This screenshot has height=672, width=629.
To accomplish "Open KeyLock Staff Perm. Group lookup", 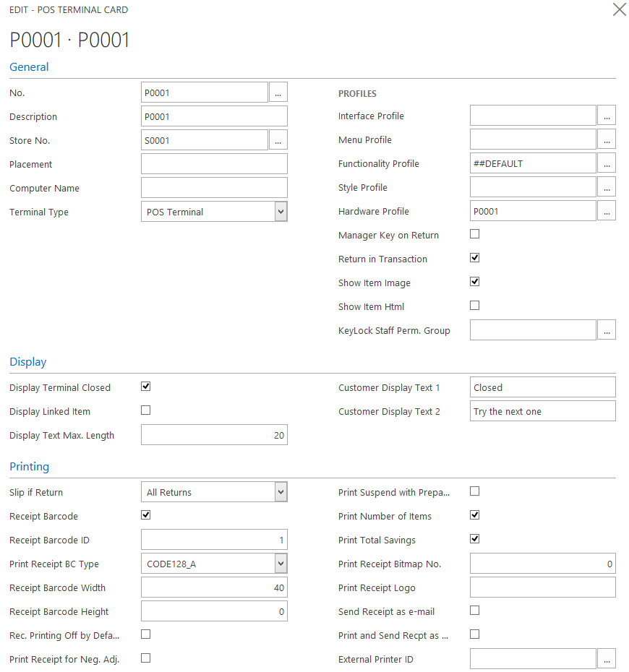I will 607,330.
